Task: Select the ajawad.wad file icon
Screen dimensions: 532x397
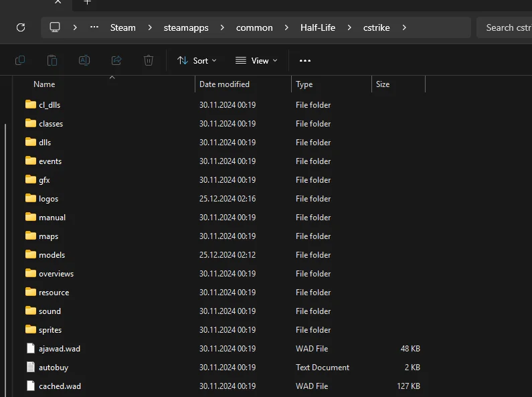Action: 31,348
